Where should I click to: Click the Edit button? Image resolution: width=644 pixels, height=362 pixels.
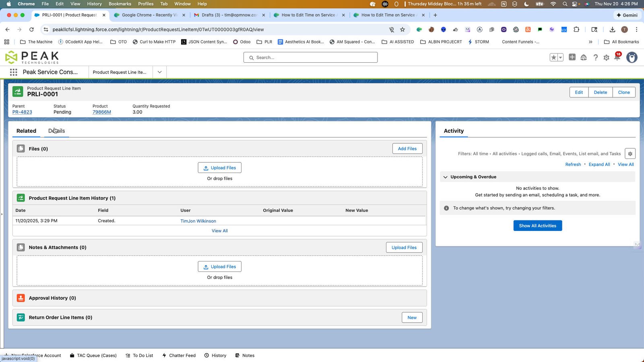tap(579, 92)
